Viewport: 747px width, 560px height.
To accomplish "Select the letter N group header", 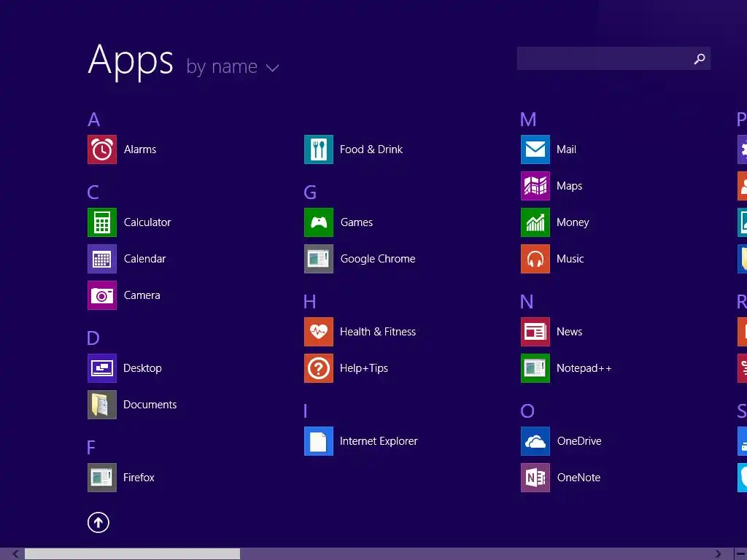I will (x=527, y=302).
